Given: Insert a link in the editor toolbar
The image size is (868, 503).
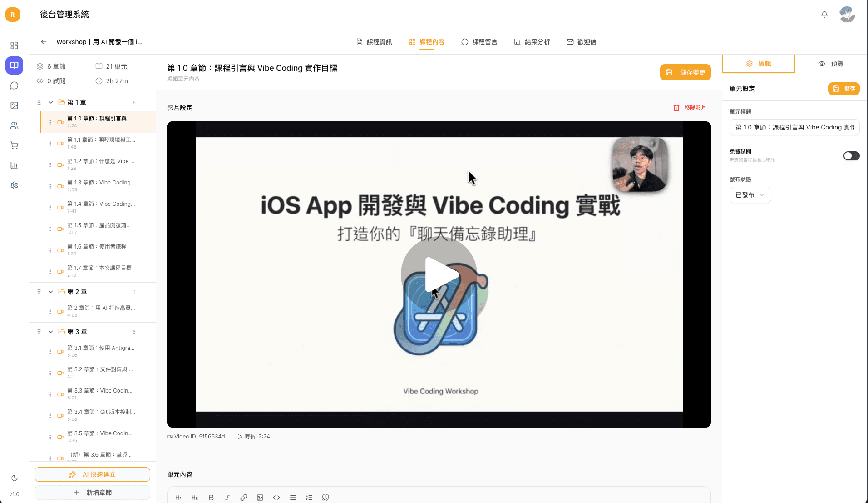Looking at the screenshot, I should pos(244,498).
